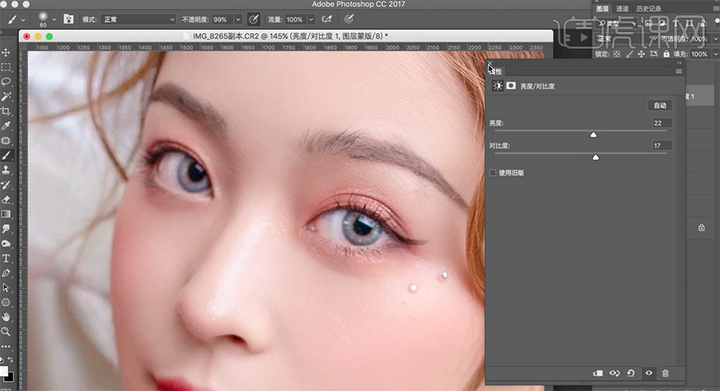
Task: Click the 填充 100% value field
Action: pyautogui.click(x=699, y=54)
